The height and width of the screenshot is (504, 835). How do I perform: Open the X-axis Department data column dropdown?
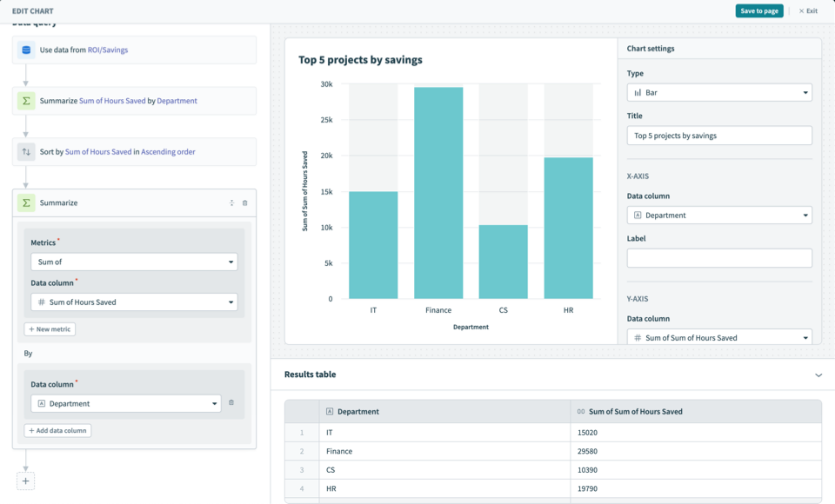click(x=719, y=216)
